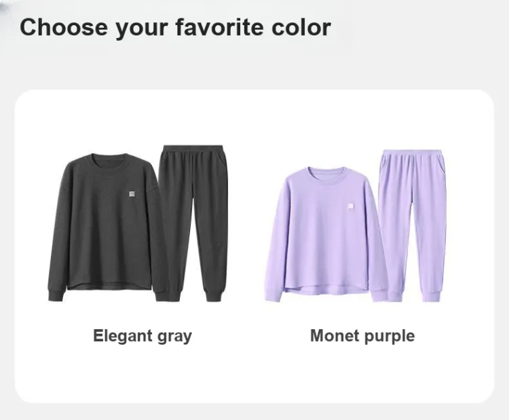Click the purple jogger pants
Image resolution: width=509 pixels, height=420 pixels.
tap(413, 225)
